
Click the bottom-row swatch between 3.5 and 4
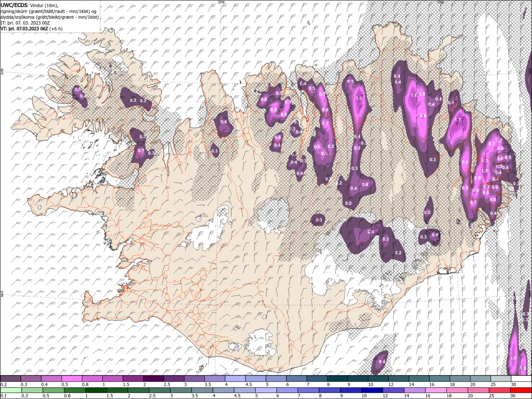click(x=202, y=390)
